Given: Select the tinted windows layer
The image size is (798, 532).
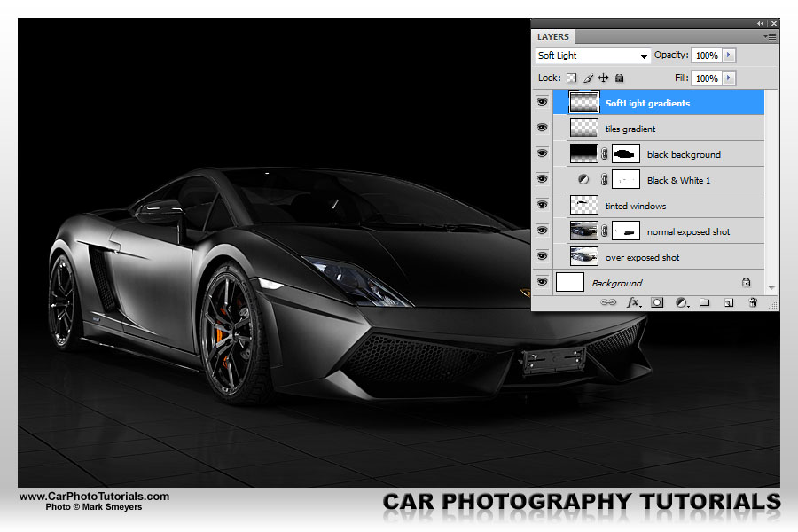Looking at the screenshot, I should coord(659,206).
